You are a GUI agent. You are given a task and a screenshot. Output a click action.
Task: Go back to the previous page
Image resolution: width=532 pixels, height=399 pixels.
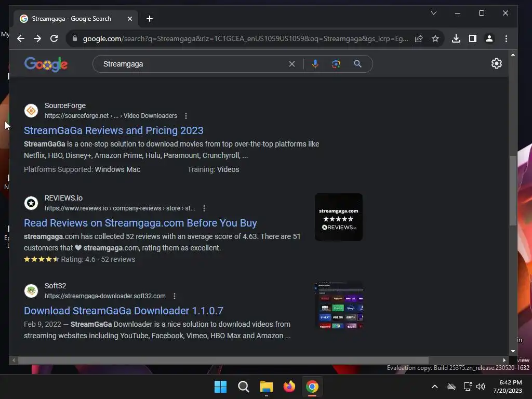point(21,38)
